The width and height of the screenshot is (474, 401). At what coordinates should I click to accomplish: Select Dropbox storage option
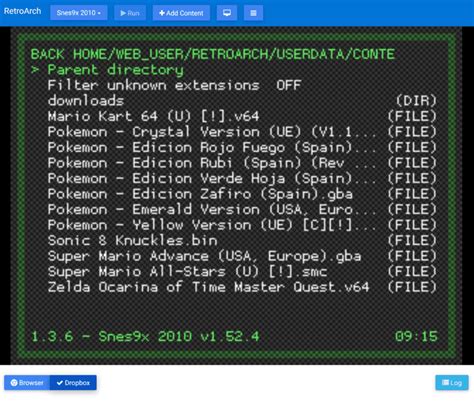click(x=73, y=383)
